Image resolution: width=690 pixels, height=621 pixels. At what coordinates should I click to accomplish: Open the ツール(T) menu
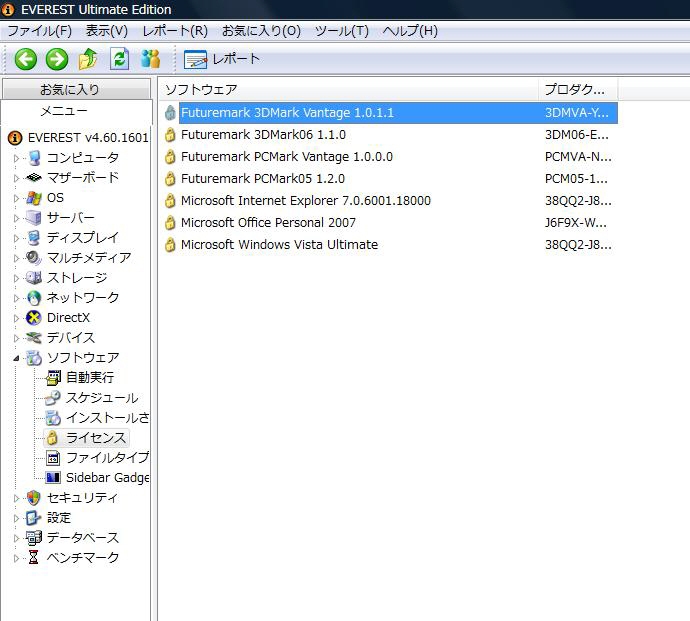click(341, 31)
